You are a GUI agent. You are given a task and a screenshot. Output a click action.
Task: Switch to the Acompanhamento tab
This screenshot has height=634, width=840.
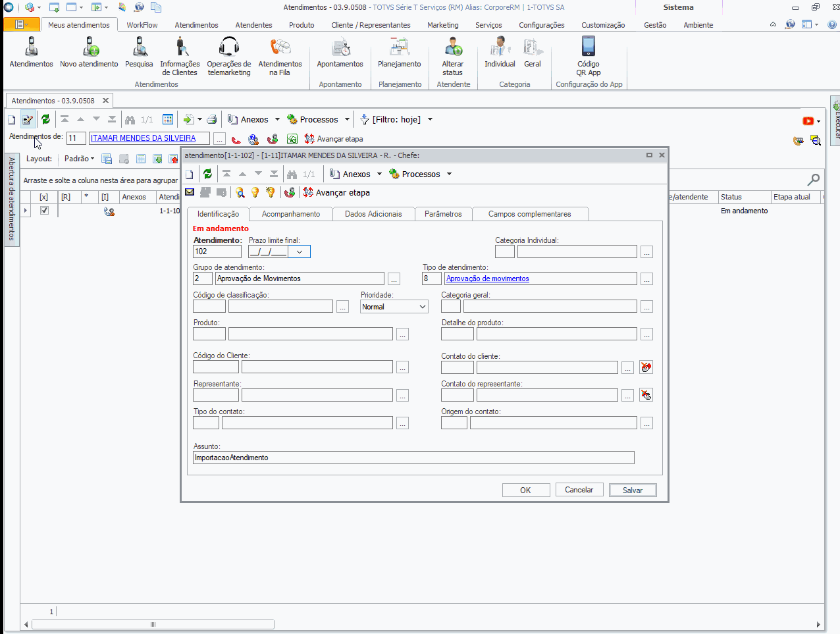pyautogui.click(x=291, y=214)
